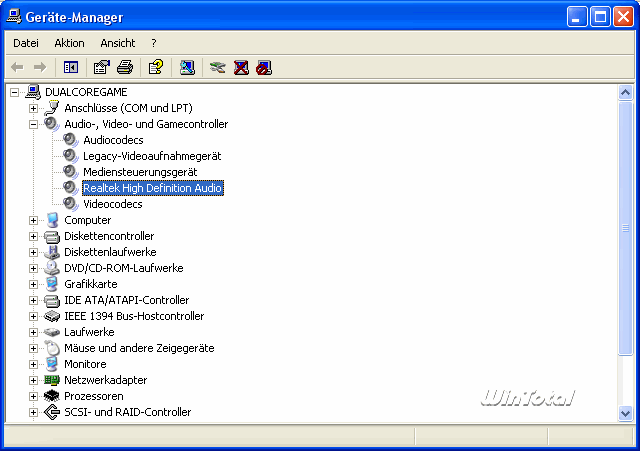Image resolution: width=640 pixels, height=451 pixels.
Task: Click the Print toolbar icon
Action: (x=125, y=67)
